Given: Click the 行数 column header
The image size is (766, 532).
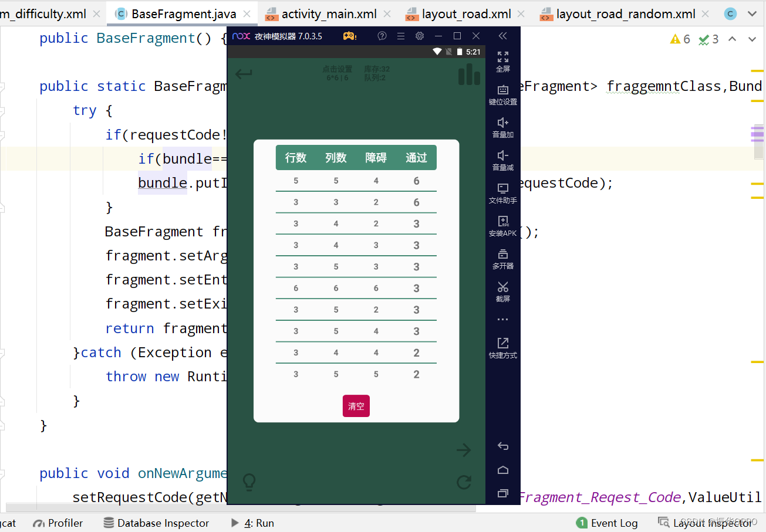Looking at the screenshot, I should click(x=296, y=158).
